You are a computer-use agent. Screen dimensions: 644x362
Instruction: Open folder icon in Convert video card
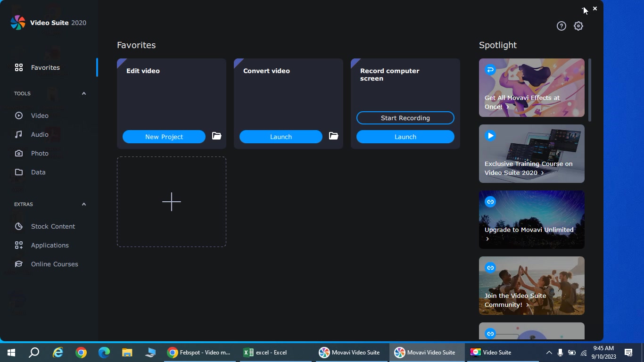point(333,136)
